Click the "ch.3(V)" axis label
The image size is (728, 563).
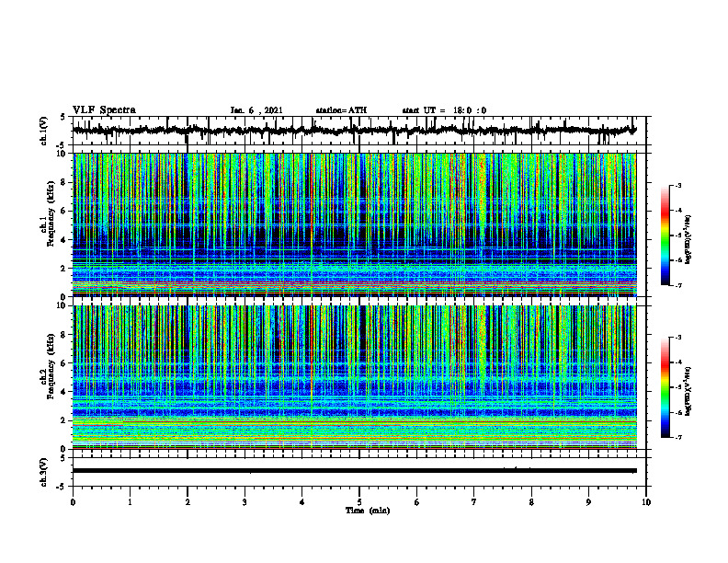43,473
